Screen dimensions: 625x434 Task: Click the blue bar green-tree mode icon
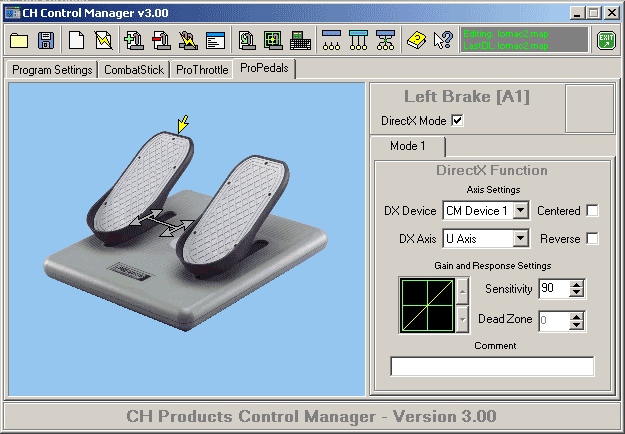coord(385,40)
